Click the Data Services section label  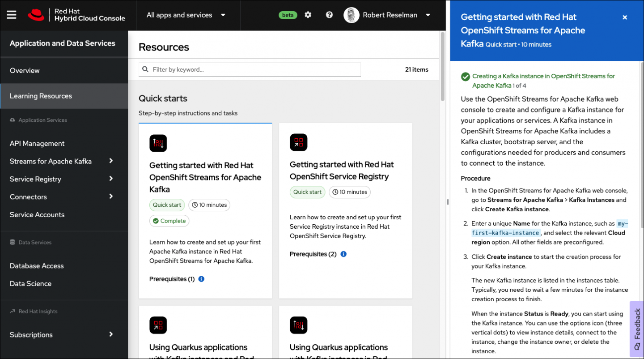point(35,242)
